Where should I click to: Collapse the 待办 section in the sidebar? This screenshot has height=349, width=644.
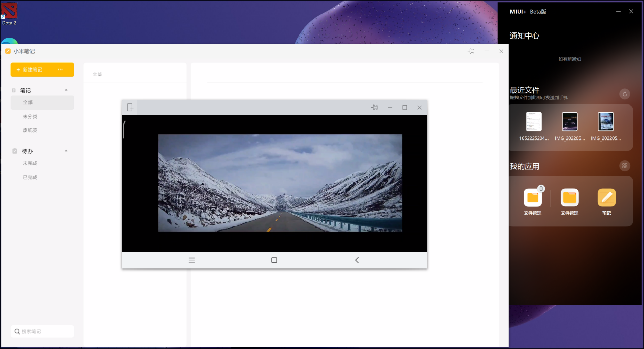(x=66, y=151)
